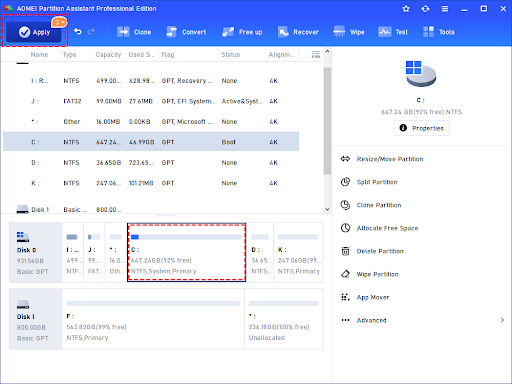Open partition Properties
Screen dimensions: 512x384
(422, 128)
